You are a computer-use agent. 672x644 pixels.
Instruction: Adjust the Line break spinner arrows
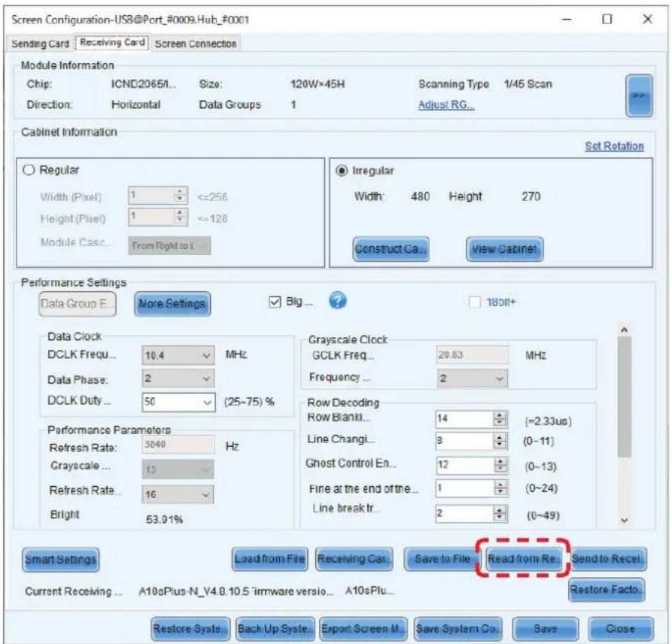pyautogui.click(x=500, y=513)
